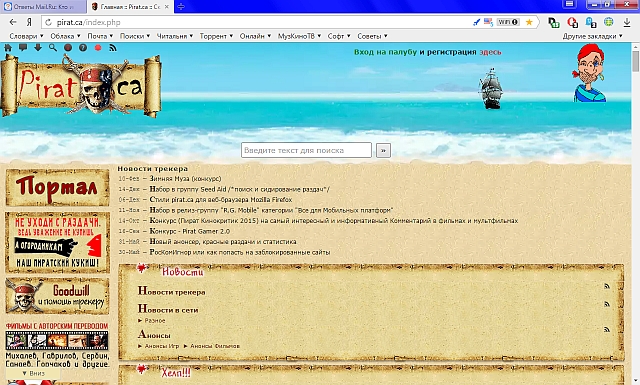The image size is (640, 385).
Task: Click the home icon on site toolbar
Action: (8, 48)
